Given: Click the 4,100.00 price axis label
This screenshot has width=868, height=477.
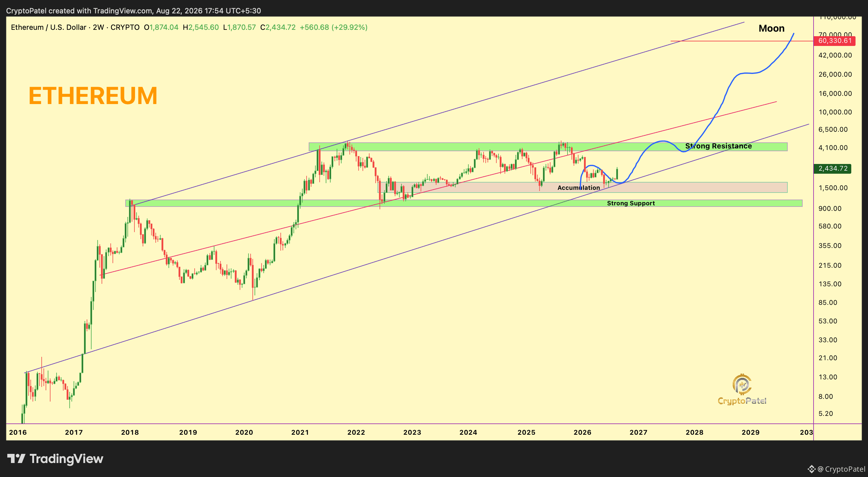Looking at the screenshot, I should point(833,148).
